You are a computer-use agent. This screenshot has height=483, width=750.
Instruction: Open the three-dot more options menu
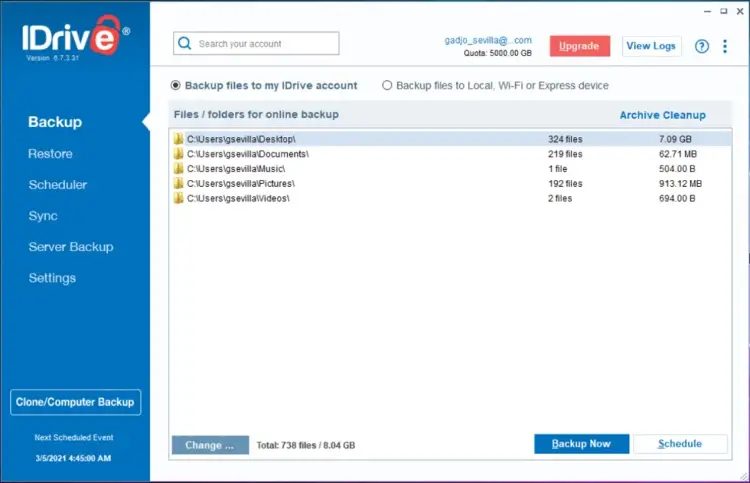pos(725,46)
